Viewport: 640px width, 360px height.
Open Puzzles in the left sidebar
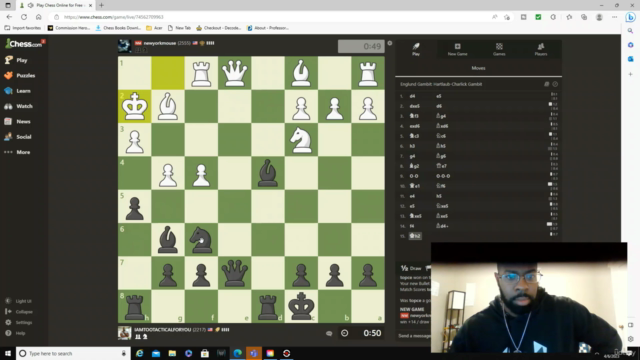click(x=20, y=76)
